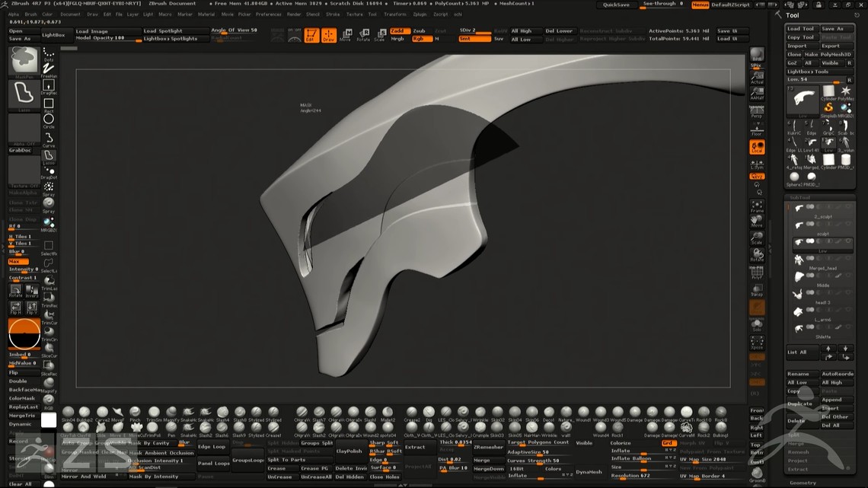Click the Load Tool button

pyautogui.click(x=801, y=29)
